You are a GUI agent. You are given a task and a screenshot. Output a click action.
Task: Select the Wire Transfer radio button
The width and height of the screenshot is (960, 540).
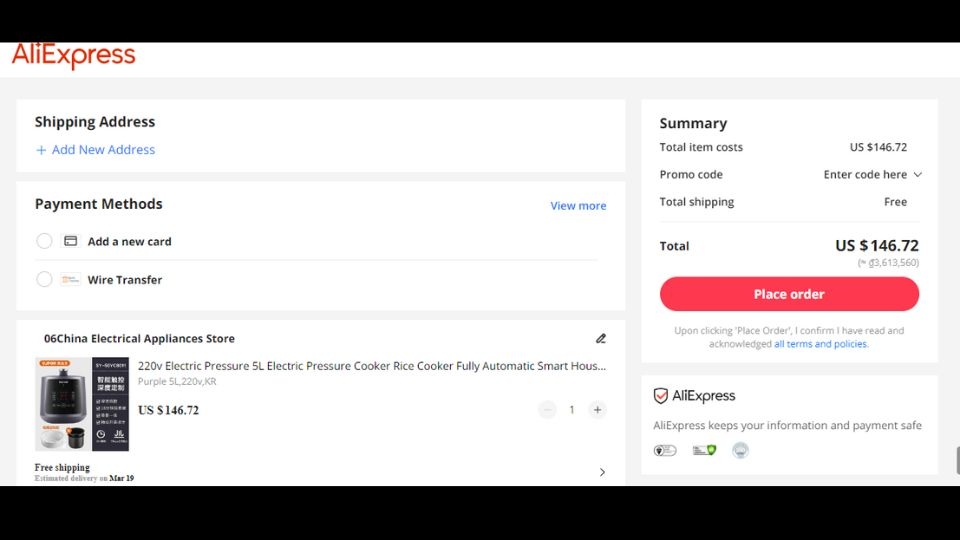(x=44, y=280)
